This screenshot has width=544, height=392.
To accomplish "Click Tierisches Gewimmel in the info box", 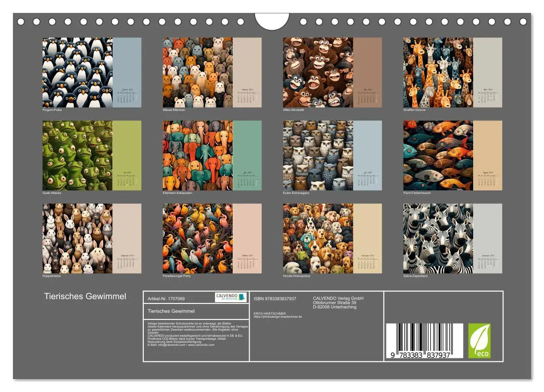I will [171, 311].
